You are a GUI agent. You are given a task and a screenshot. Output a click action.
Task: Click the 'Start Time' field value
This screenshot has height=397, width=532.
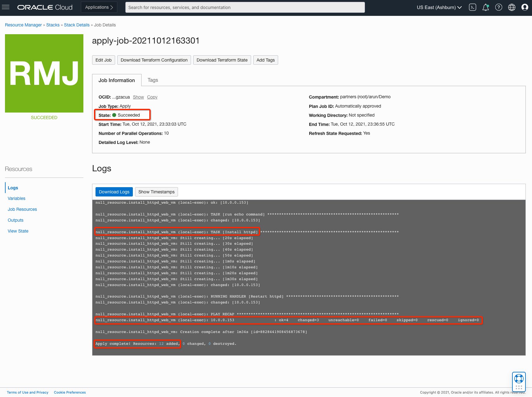pos(154,124)
